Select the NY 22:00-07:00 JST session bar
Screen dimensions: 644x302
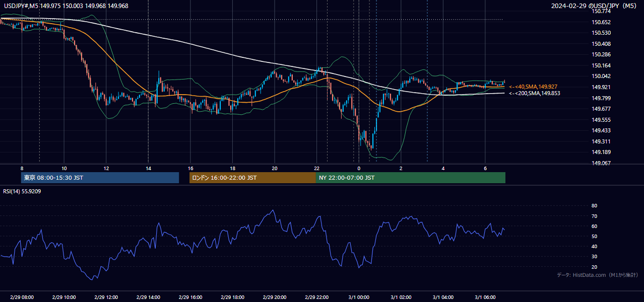411,178
